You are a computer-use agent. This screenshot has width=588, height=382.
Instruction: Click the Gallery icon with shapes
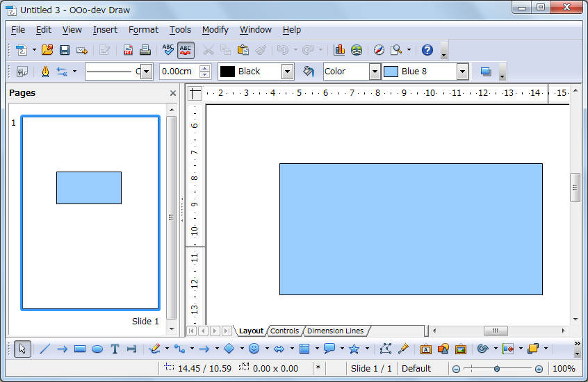click(x=443, y=349)
